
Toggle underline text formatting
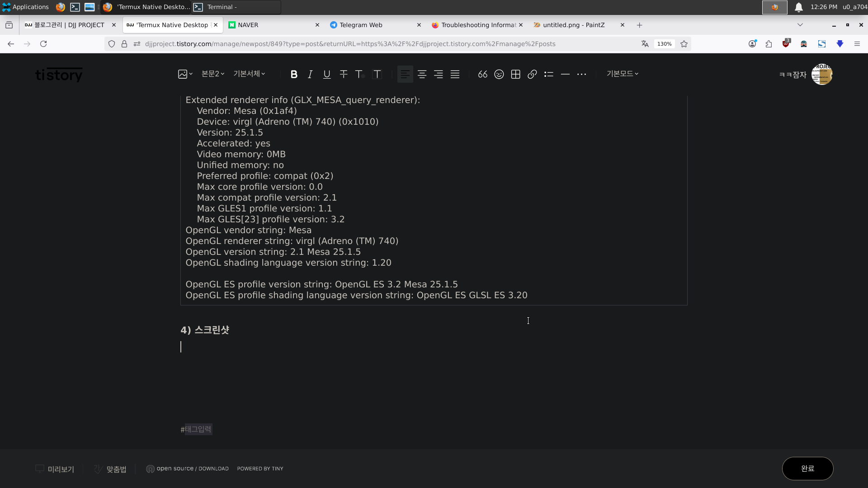click(327, 74)
